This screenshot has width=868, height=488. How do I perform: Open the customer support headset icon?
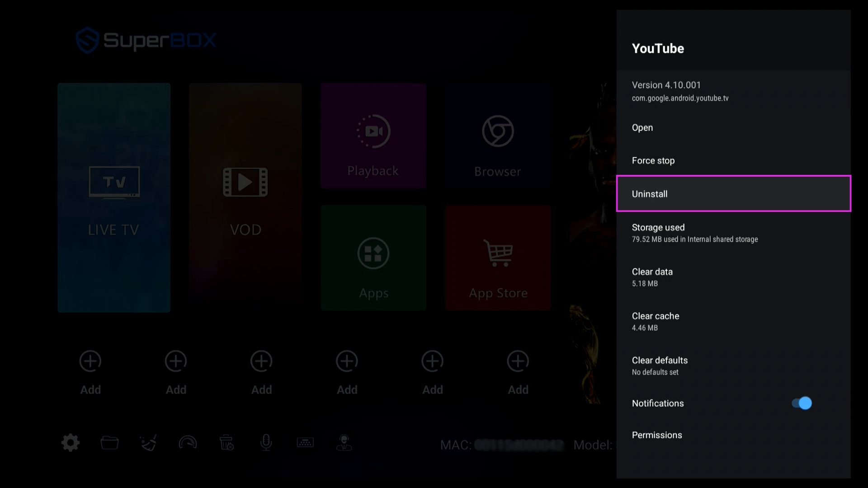[x=344, y=443]
